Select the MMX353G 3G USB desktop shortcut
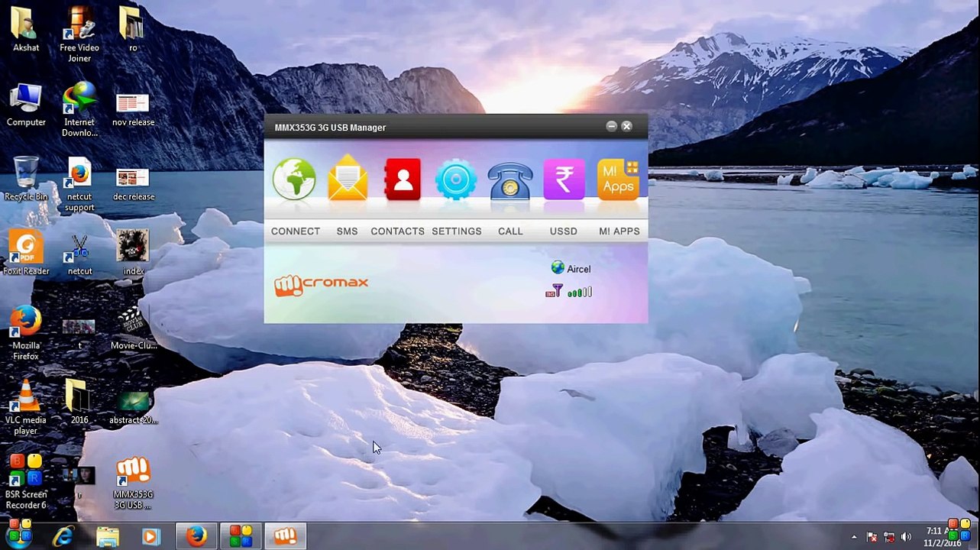Viewport: 980px width, 550px height. (133, 484)
